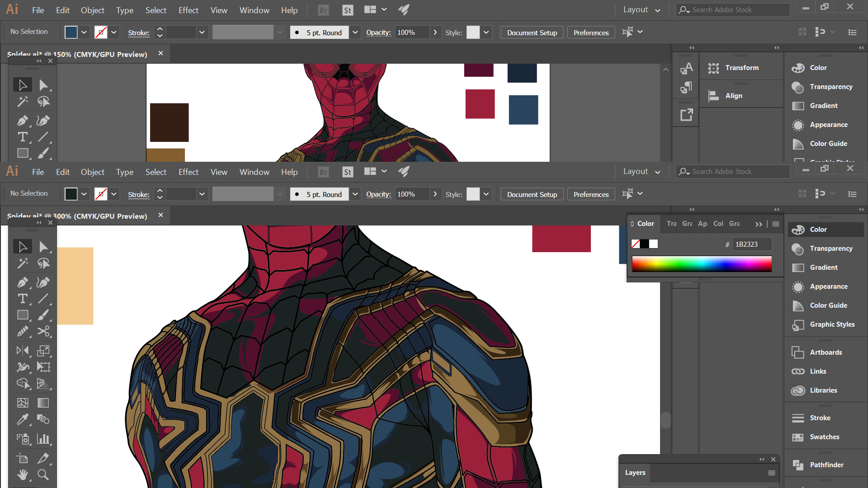Open the Effect menu in the 300% window
The width and height of the screenshot is (868, 488).
coord(189,172)
